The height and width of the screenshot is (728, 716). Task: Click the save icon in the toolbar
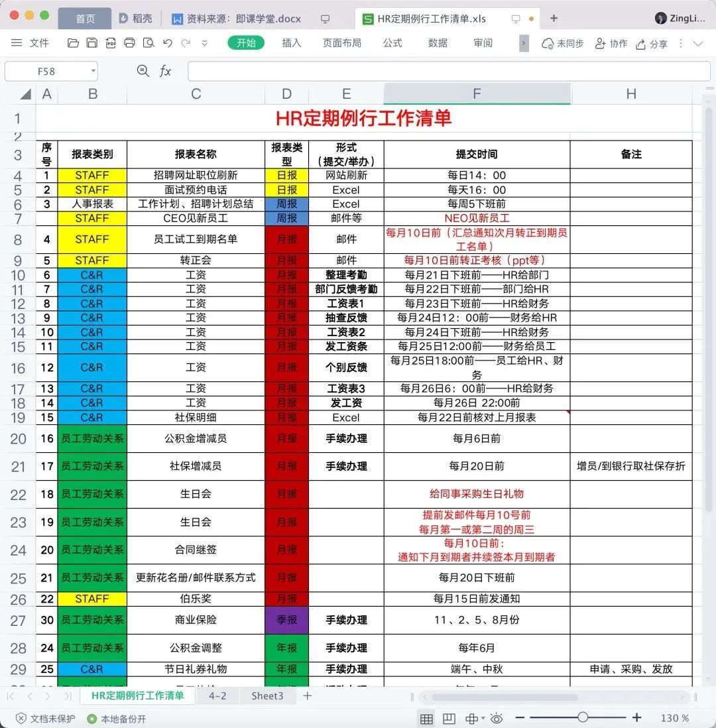92,43
